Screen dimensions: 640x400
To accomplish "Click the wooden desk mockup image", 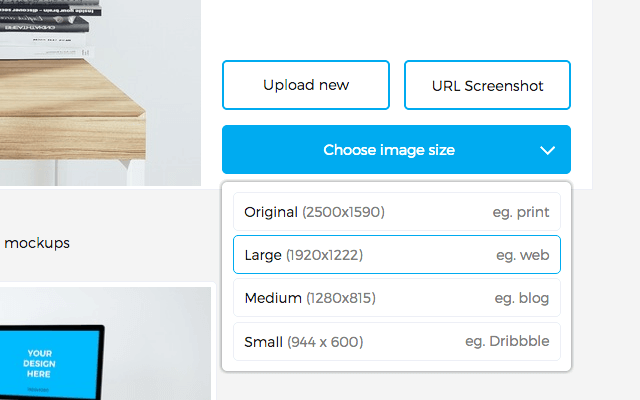I will pos(100,93).
